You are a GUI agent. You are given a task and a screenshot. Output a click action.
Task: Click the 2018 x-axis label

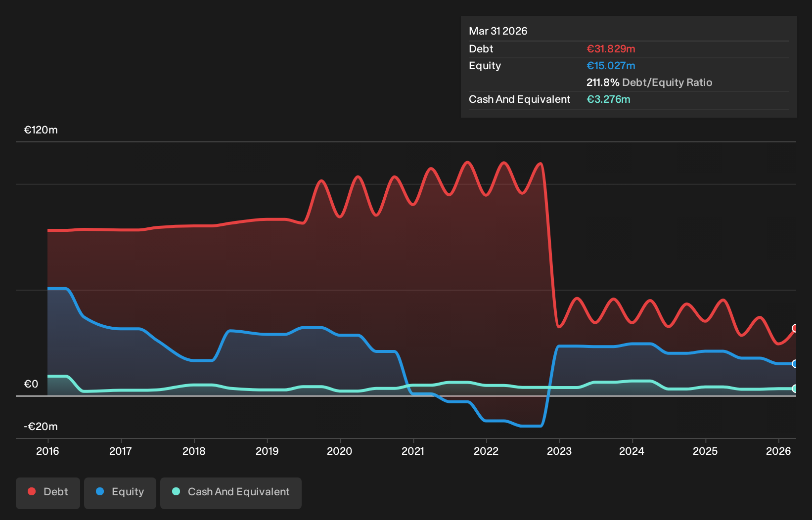194,451
